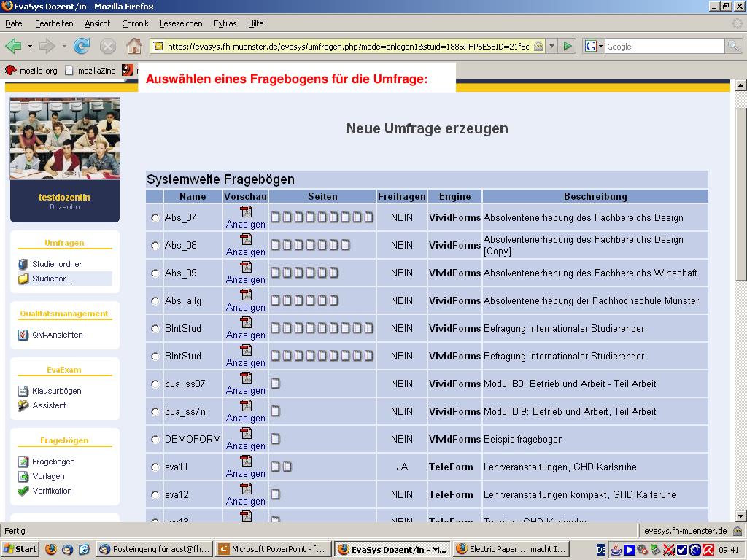Image resolution: width=747 pixels, height=560 pixels.
Task: Select the Abs_08 radio button
Action: coord(155,245)
